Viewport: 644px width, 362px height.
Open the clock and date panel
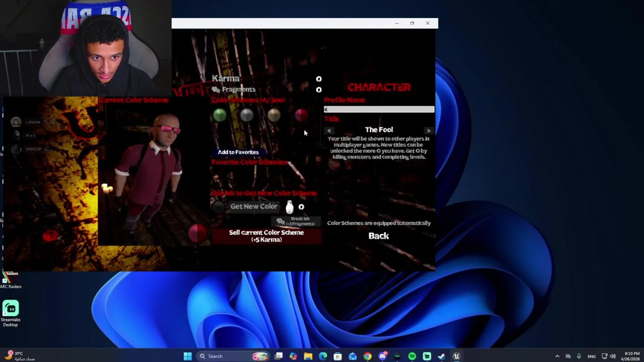coord(631,356)
